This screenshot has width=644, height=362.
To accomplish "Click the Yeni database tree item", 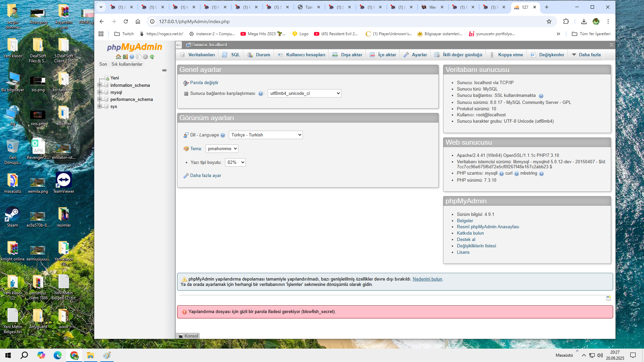I will [115, 78].
